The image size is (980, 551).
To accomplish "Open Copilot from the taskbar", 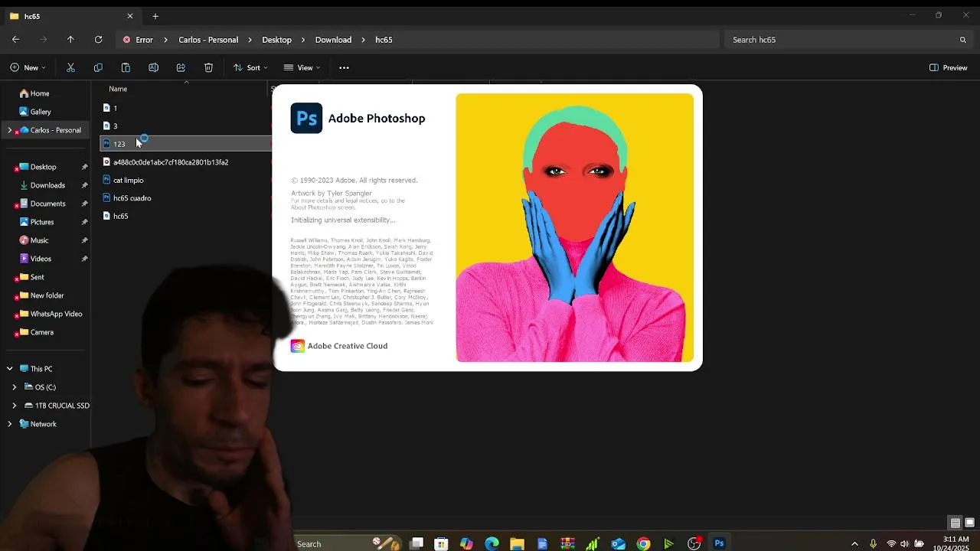I will pyautogui.click(x=466, y=543).
